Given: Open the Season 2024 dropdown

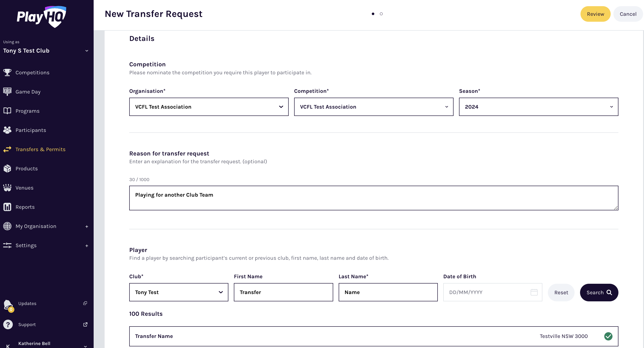Looking at the screenshot, I should pyautogui.click(x=538, y=107).
